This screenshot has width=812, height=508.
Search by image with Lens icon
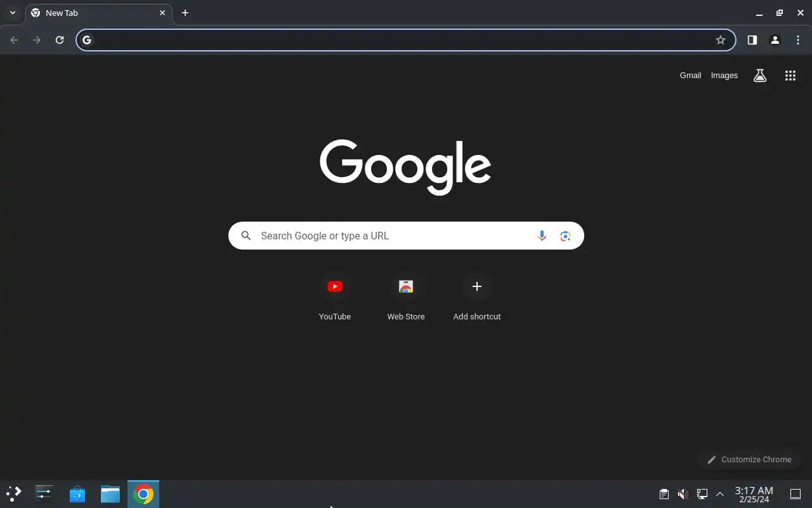(x=565, y=236)
